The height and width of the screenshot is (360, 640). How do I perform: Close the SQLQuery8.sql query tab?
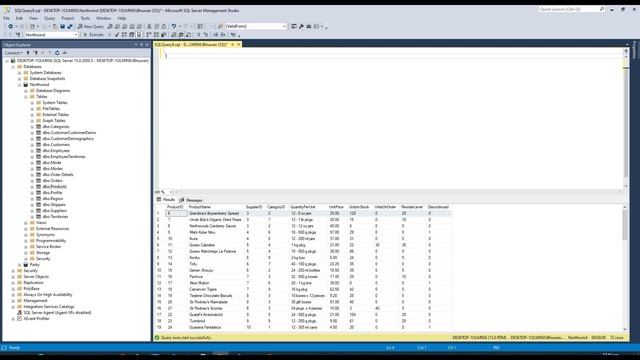238,44
